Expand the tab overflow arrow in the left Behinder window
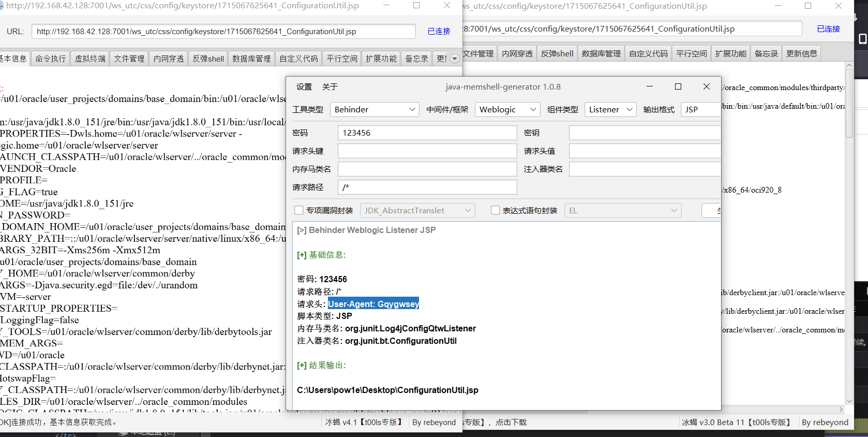The image size is (868, 437). (x=455, y=59)
